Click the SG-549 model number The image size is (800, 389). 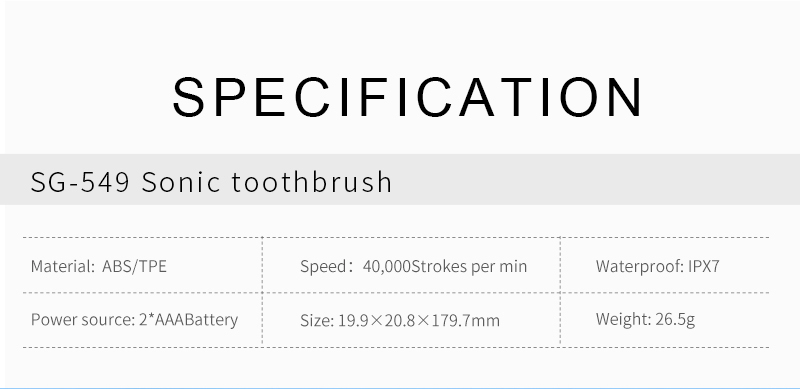click(80, 182)
